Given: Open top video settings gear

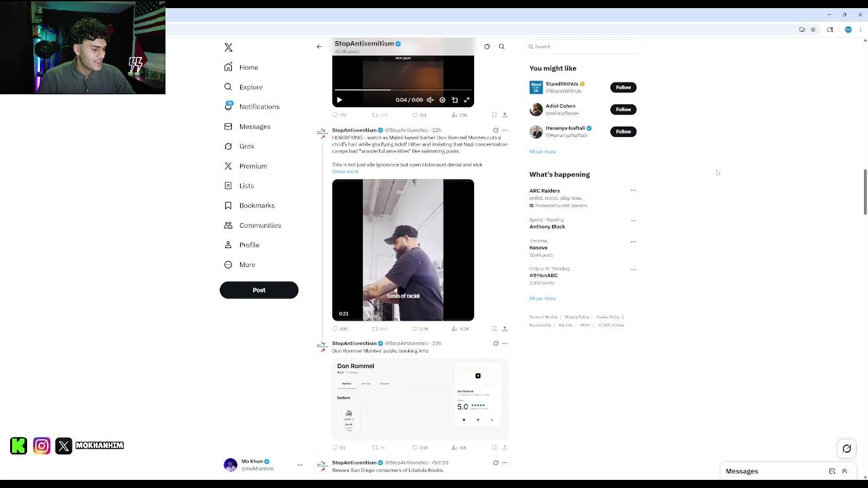Looking at the screenshot, I should tap(442, 100).
